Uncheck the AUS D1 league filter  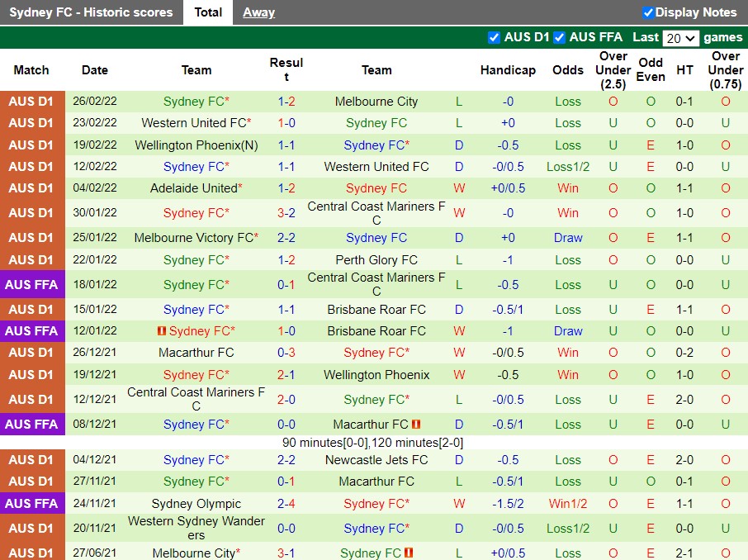click(x=495, y=37)
